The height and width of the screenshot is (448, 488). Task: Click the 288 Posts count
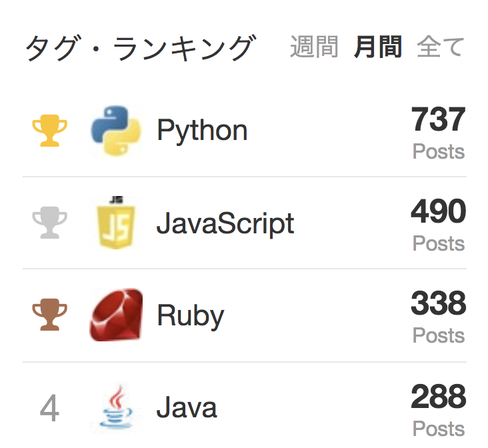[438, 409]
